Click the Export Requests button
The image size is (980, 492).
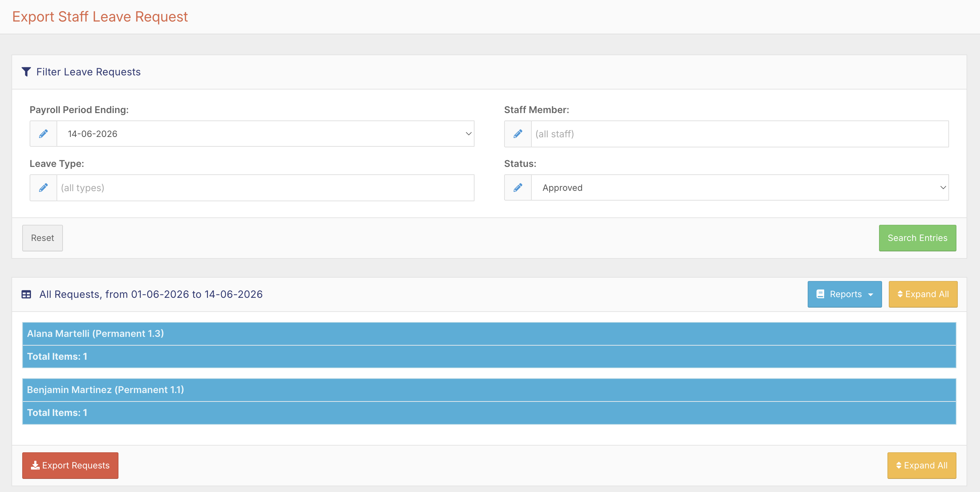point(70,465)
